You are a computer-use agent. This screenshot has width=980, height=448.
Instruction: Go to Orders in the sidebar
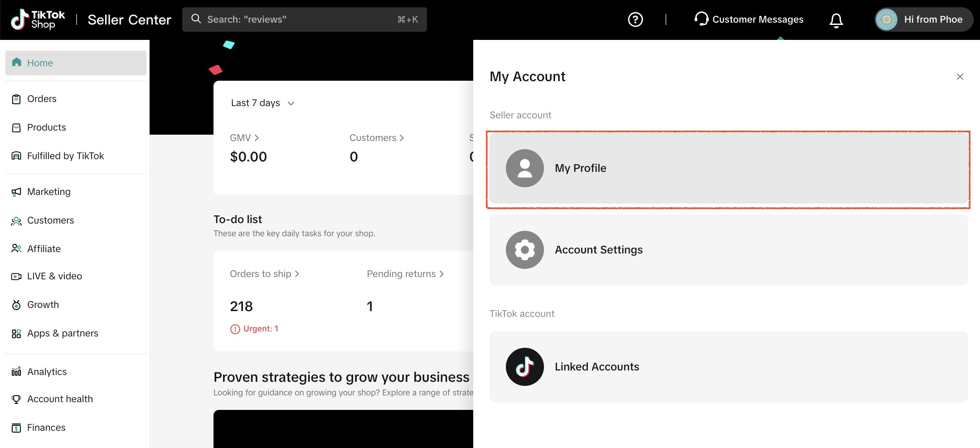[42, 99]
